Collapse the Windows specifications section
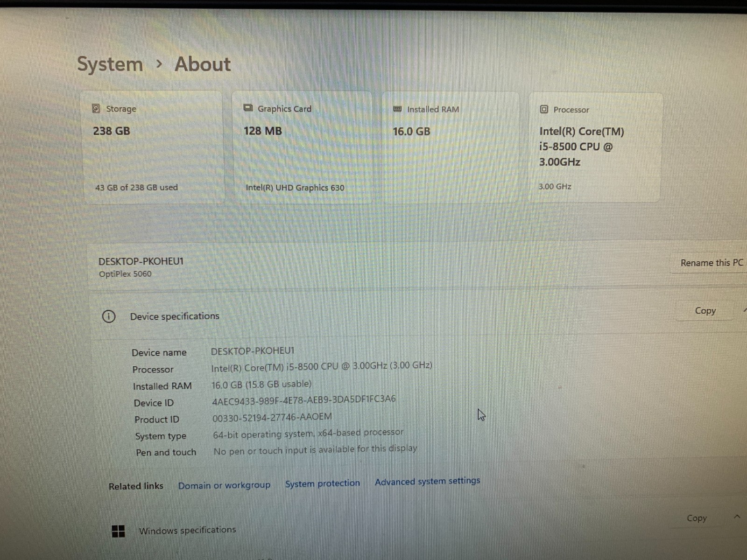The width and height of the screenshot is (747, 560). tap(737, 517)
